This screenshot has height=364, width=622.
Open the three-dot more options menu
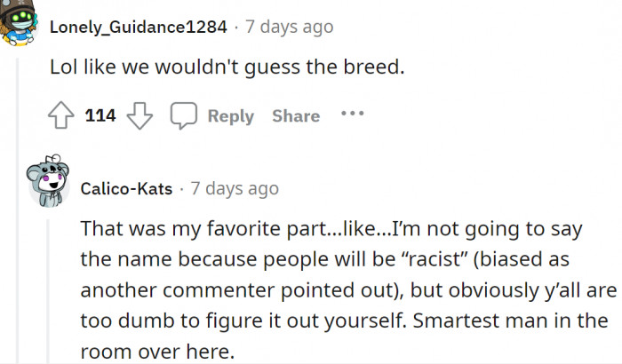coord(352,115)
